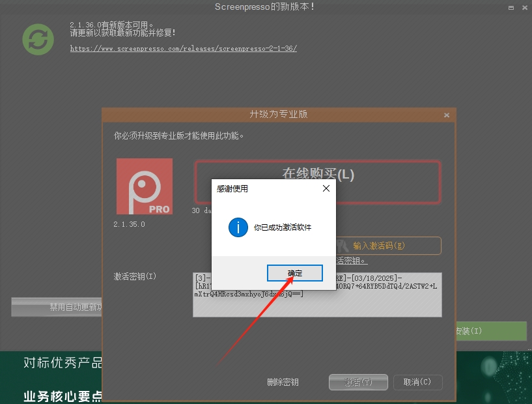
Task: Close the 升级为专业版 upgrade window
Action: point(447,115)
